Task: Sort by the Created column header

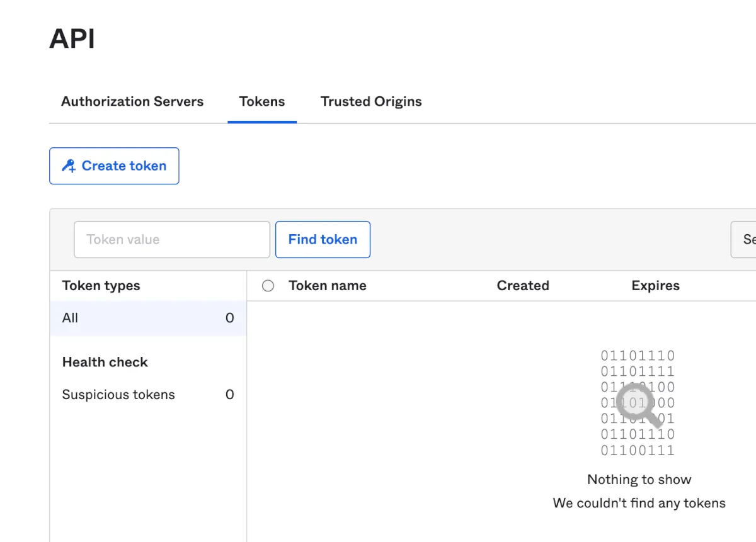Action: (x=523, y=286)
